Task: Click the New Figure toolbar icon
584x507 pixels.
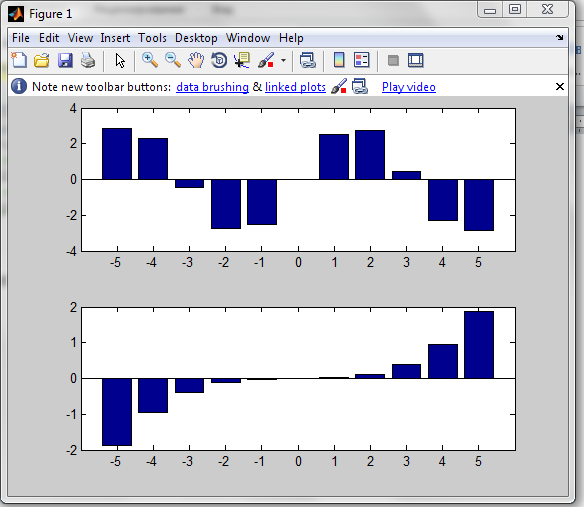Action: pyautogui.click(x=19, y=60)
